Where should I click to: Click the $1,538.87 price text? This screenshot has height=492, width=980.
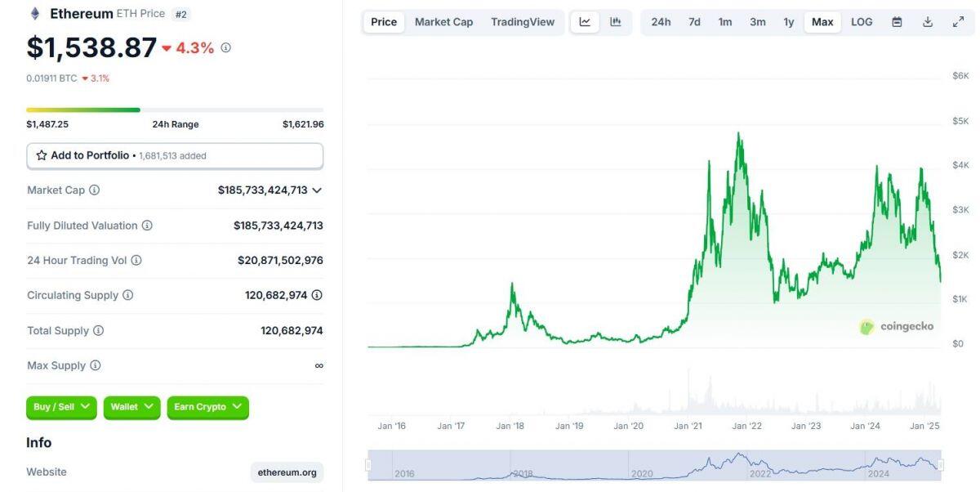(91, 47)
